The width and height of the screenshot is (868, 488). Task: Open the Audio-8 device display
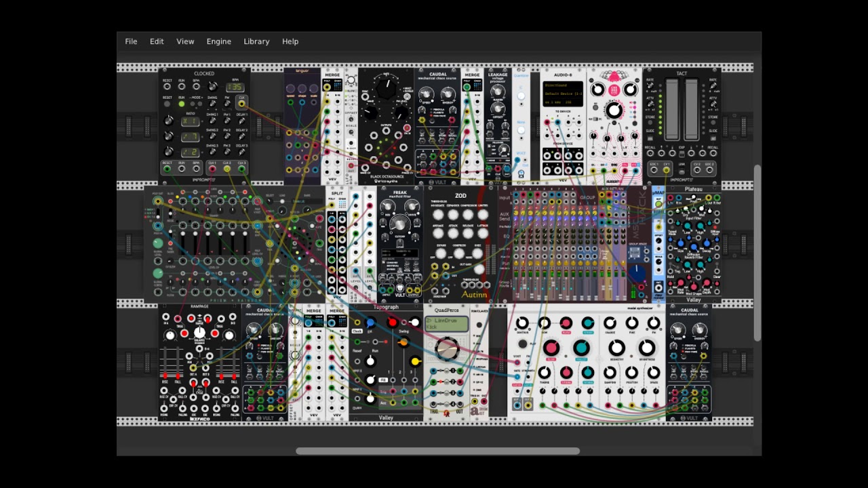pos(562,94)
